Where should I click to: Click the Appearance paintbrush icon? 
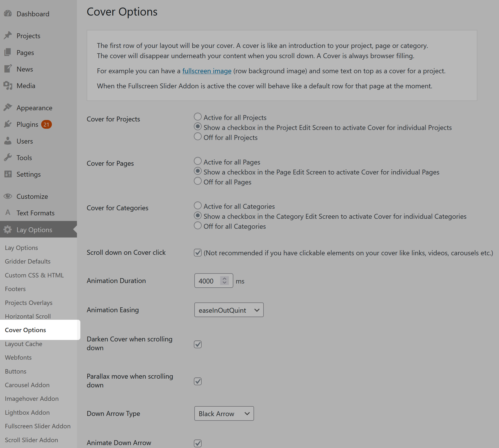tap(8, 108)
